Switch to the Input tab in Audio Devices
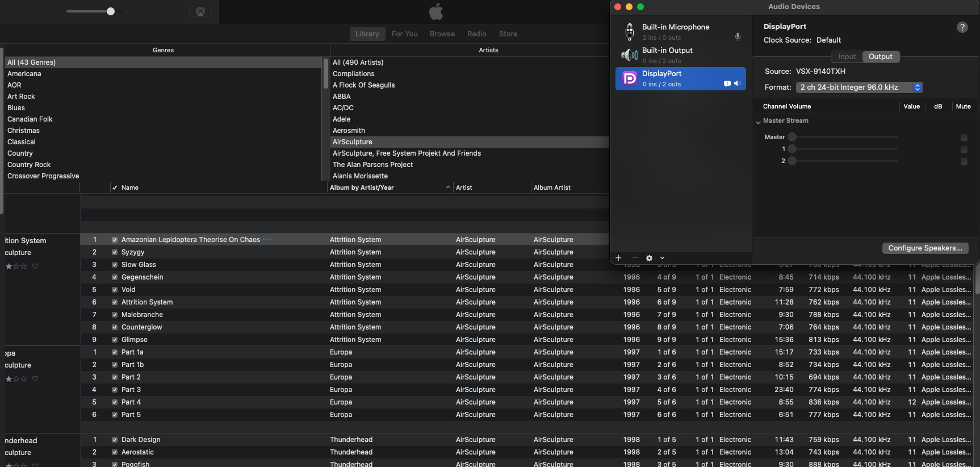Image resolution: width=980 pixels, height=467 pixels. (x=847, y=57)
